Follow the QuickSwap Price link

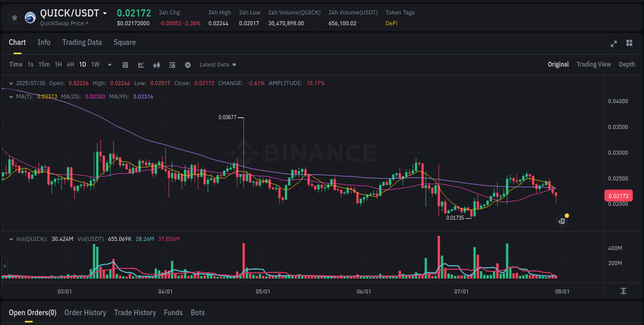(x=63, y=23)
